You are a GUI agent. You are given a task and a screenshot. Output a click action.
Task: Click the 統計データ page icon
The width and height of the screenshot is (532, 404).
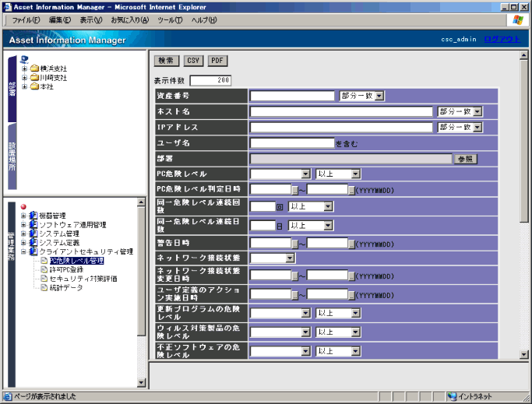[x=44, y=287]
